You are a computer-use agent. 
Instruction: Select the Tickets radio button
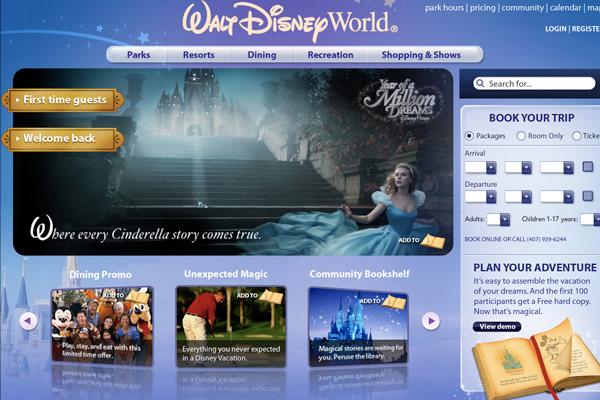576,136
